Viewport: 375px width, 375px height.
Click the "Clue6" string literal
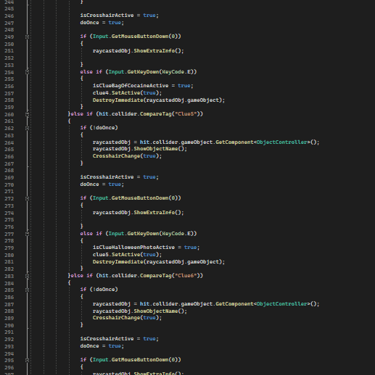(x=185, y=276)
